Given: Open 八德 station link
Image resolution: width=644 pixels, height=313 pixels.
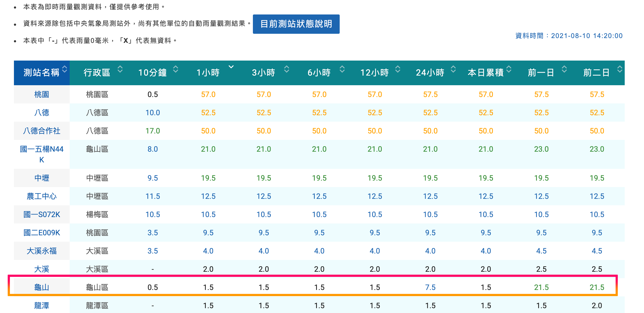Looking at the screenshot, I should [42, 113].
